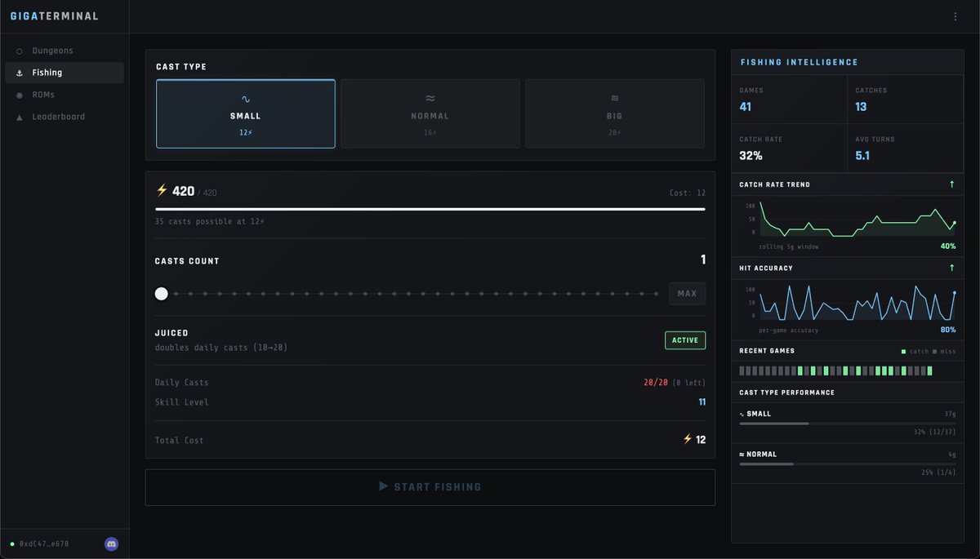Screen dimensions: 980x559
Task: Click the Skill Level value 11
Action: tap(702, 402)
